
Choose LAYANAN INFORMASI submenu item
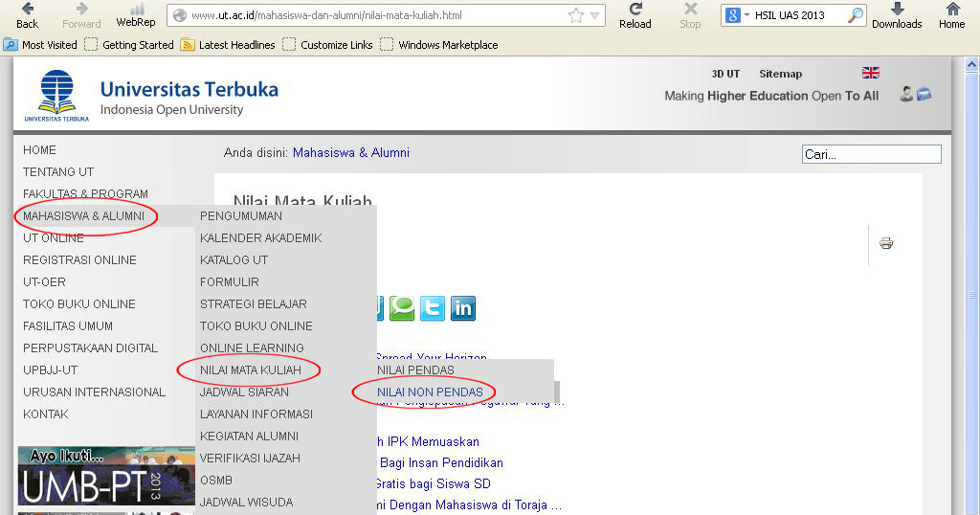(x=256, y=414)
